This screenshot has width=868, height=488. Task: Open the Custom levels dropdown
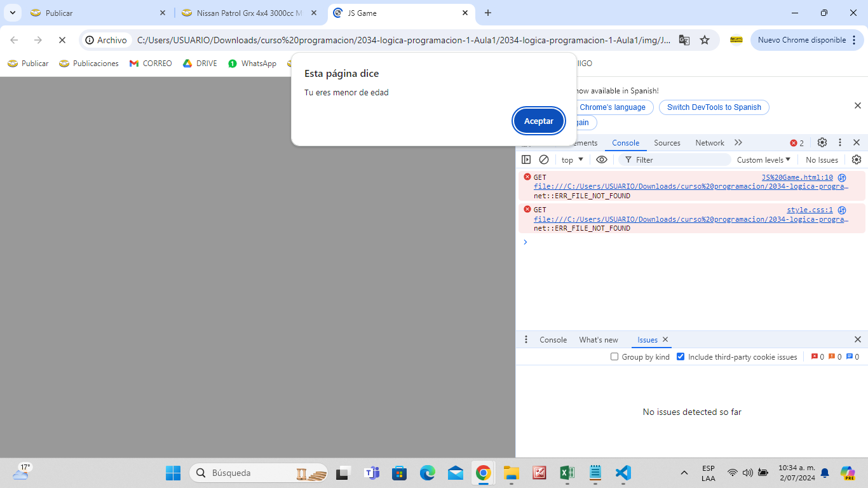763,160
